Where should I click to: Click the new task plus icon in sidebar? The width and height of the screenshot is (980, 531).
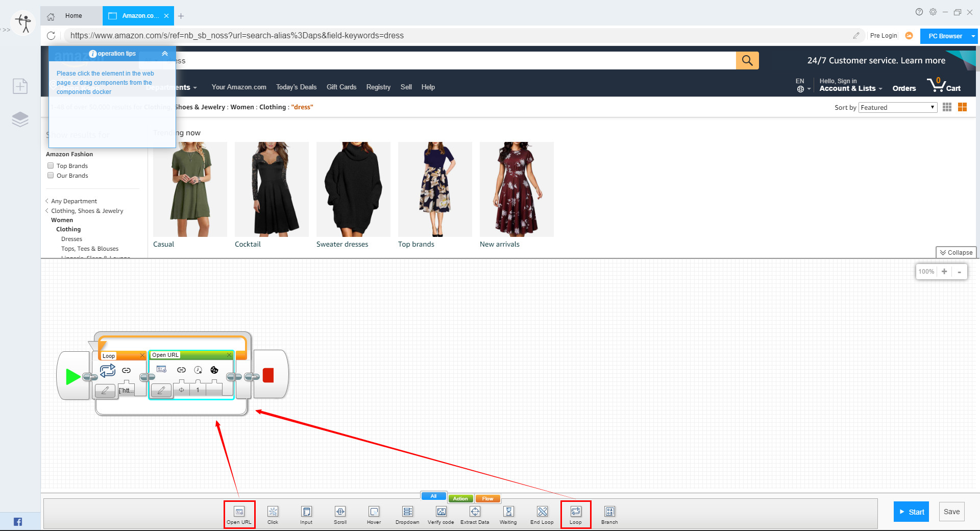point(20,86)
